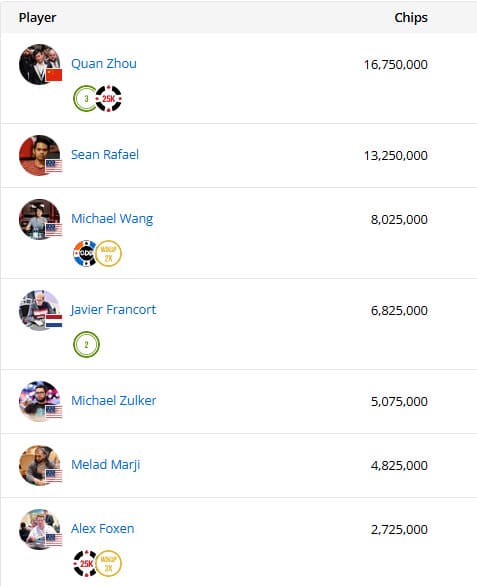
Task: Open Quan Zhou's player profile link
Action: 104,64
